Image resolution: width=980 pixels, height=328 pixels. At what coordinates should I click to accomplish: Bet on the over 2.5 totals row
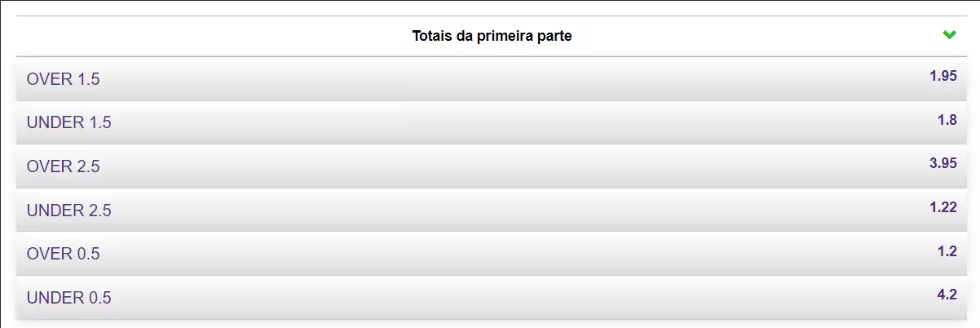tap(489, 166)
